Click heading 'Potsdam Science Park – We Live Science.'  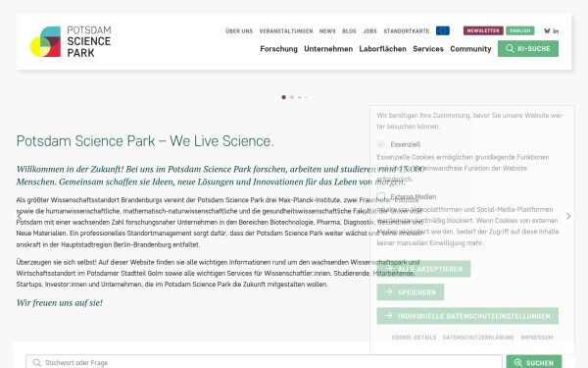[145, 141]
